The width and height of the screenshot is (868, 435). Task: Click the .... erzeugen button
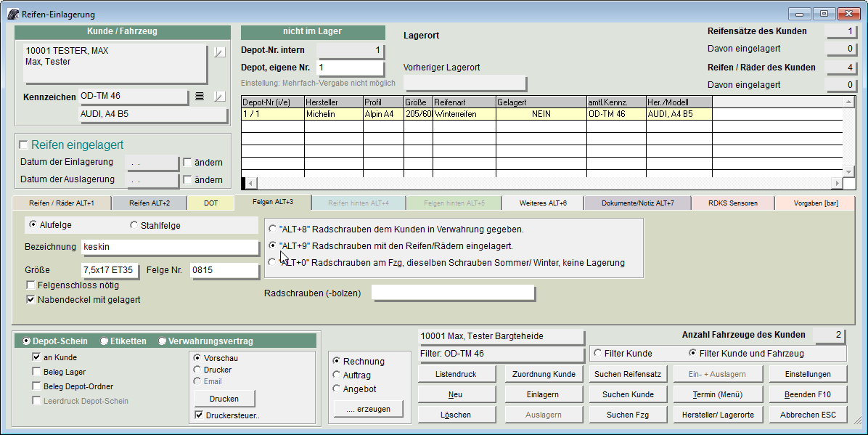(368, 409)
